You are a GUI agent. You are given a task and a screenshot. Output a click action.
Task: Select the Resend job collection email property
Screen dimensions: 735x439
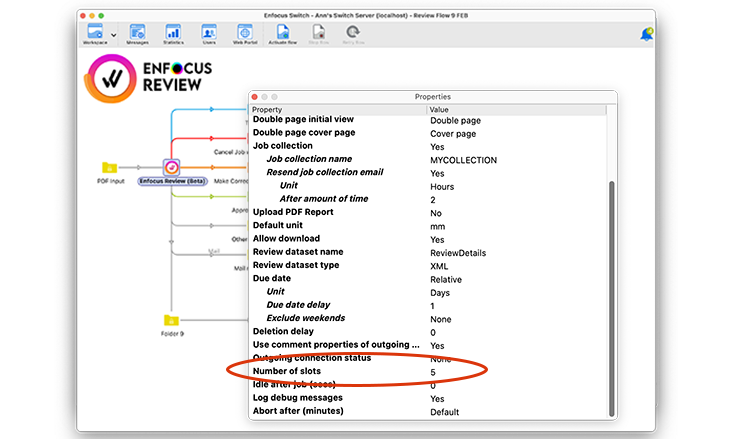pyautogui.click(x=325, y=172)
